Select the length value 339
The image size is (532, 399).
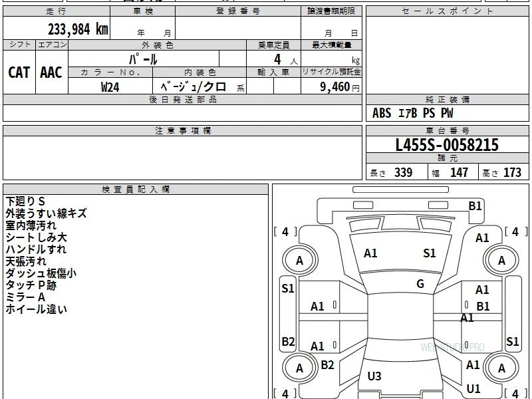pos(404,172)
